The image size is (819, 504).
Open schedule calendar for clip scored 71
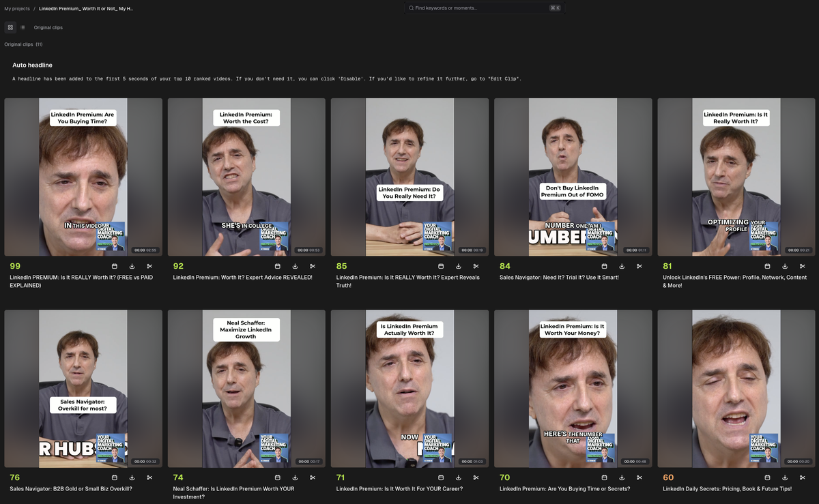[x=441, y=477]
